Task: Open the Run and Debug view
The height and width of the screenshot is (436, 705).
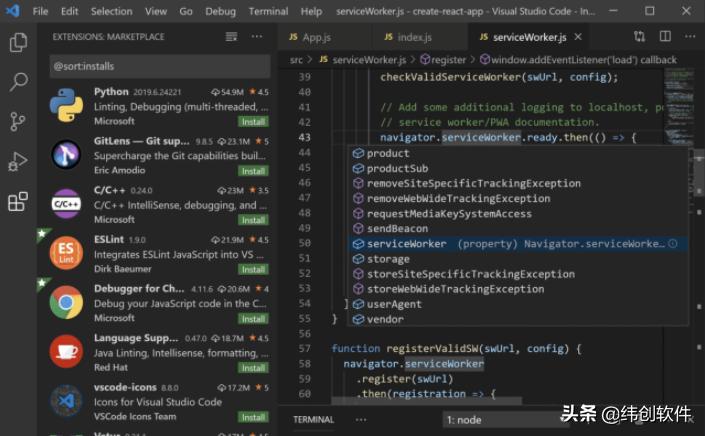Action: click(x=18, y=162)
